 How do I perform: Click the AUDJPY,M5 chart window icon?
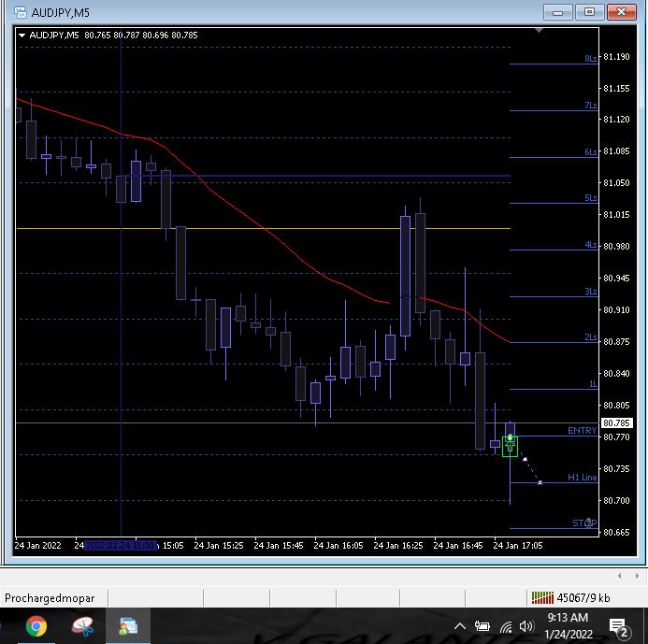pos(21,12)
